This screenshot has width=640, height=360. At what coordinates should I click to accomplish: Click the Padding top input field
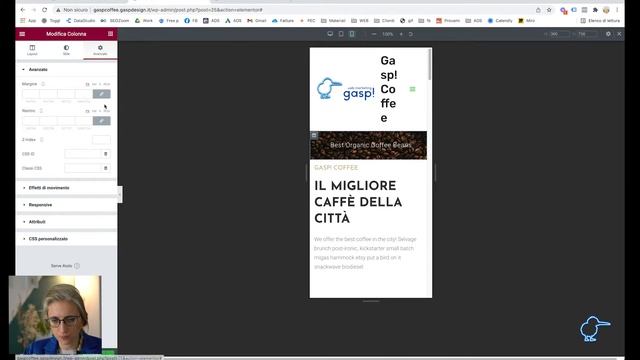tap(31, 121)
